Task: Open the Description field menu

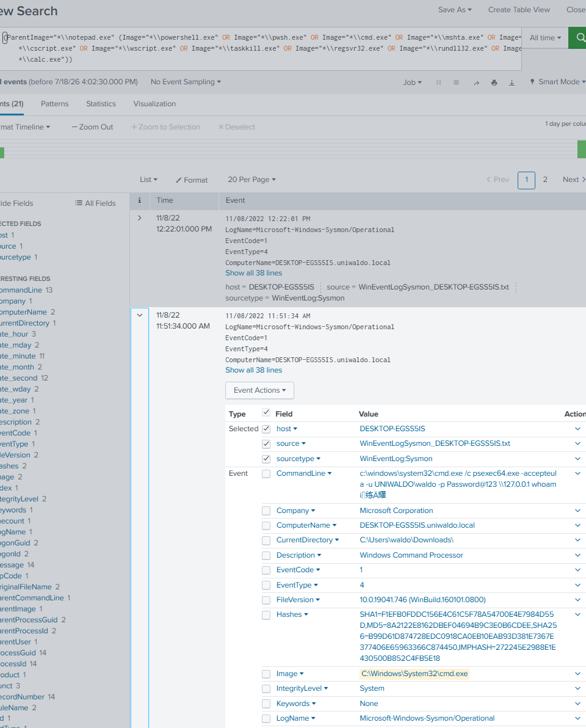Action: point(299,555)
